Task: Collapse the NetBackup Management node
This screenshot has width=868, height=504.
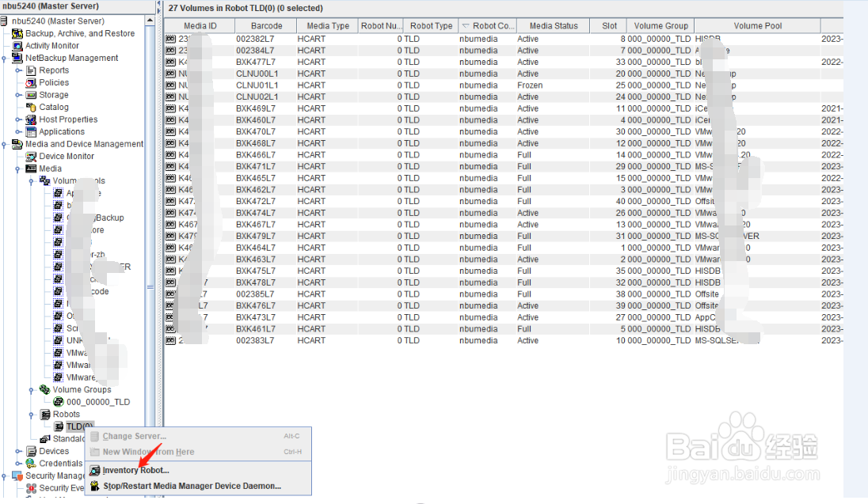Action: [x=5, y=58]
